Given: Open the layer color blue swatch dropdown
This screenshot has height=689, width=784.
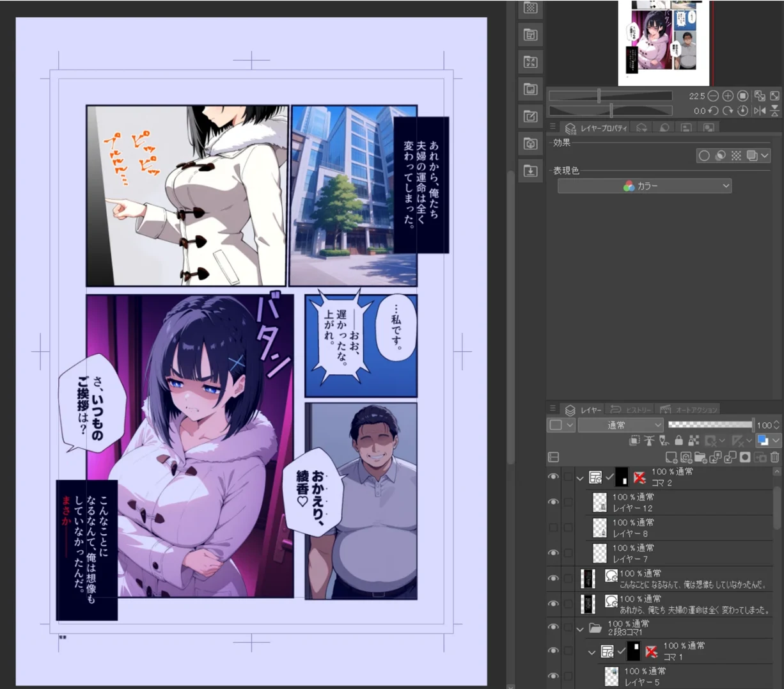Looking at the screenshot, I should click(x=767, y=440).
